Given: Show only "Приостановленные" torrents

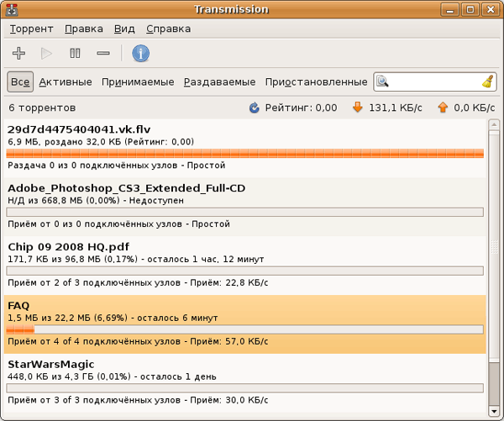Looking at the screenshot, I should click(316, 82).
